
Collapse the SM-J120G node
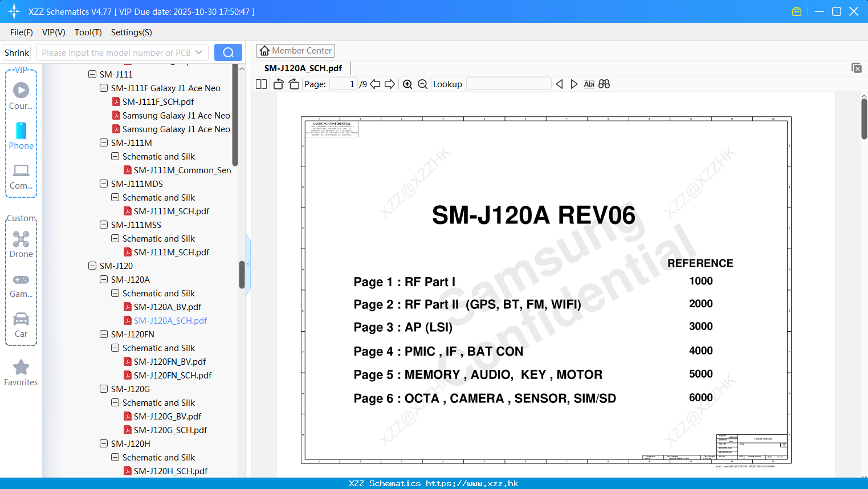pos(104,389)
